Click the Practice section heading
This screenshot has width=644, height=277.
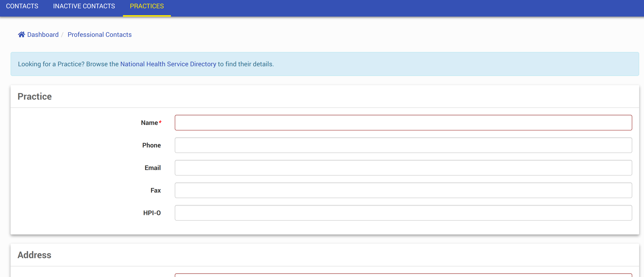point(35,96)
